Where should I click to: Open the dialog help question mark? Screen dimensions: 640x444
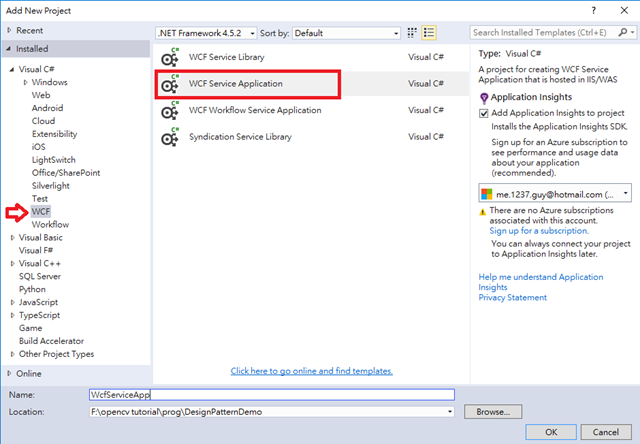tap(593, 11)
